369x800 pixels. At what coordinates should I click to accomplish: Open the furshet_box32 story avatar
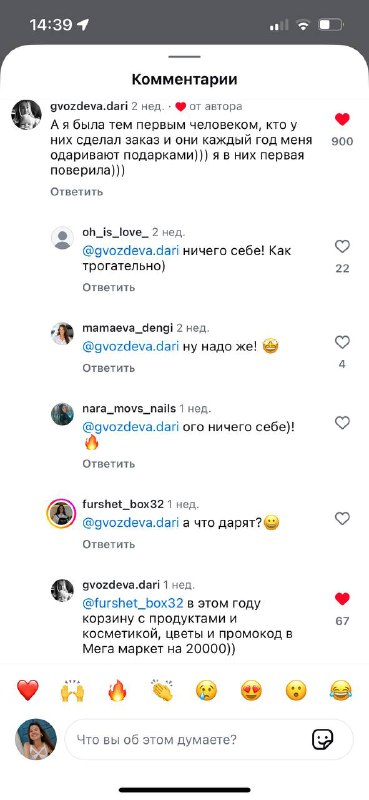(62, 514)
